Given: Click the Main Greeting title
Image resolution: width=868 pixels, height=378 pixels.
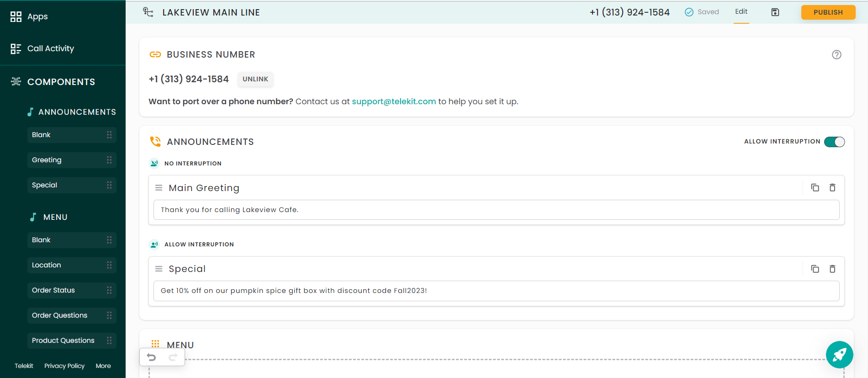Looking at the screenshot, I should [204, 188].
